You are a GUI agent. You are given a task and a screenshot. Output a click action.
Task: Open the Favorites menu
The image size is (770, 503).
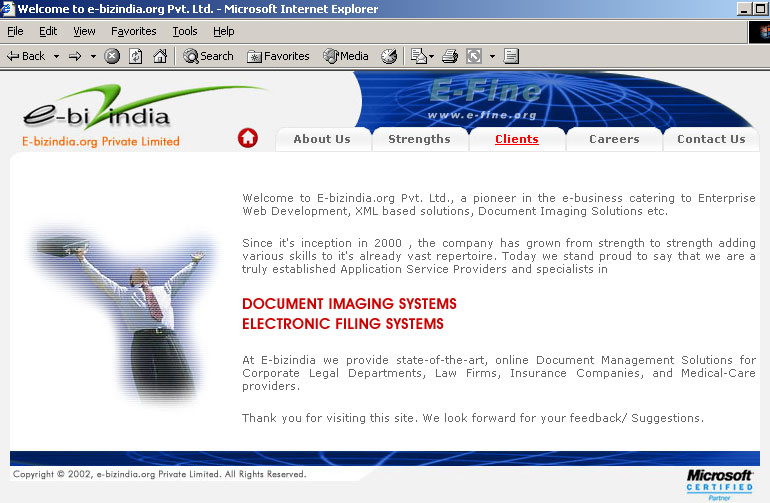[134, 31]
